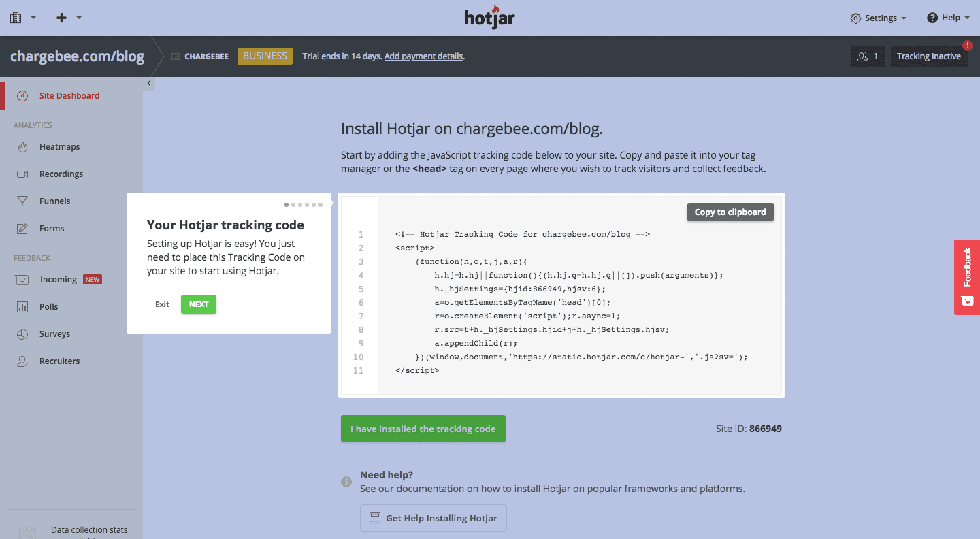The width and height of the screenshot is (980, 539).
Task: Click the browser window icon in help button
Action: pyautogui.click(x=374, y=518)
